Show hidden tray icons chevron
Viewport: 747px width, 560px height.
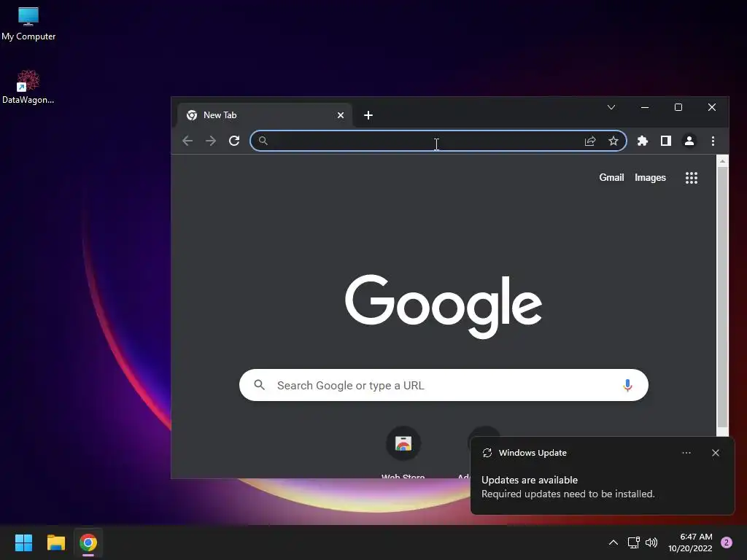[x=614, y=542]
